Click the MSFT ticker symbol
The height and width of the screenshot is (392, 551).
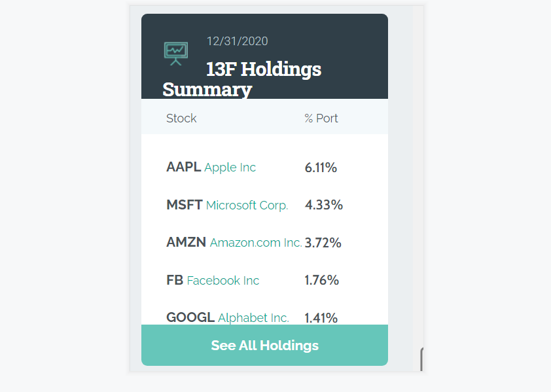184,205
